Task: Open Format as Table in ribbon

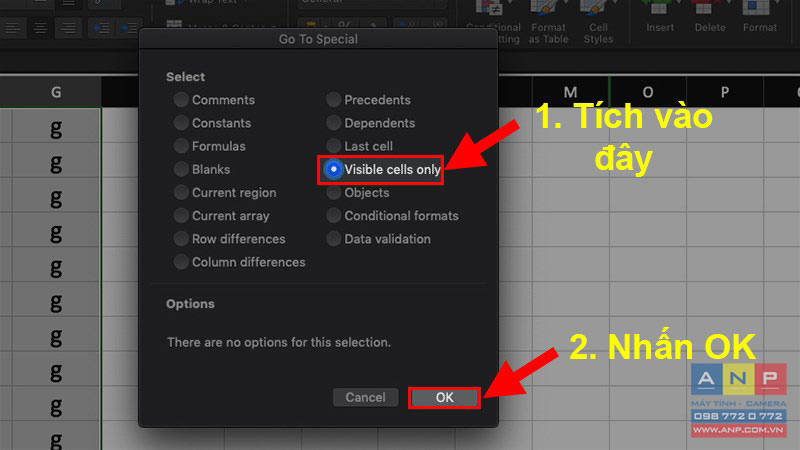Action: click(548, 20)
